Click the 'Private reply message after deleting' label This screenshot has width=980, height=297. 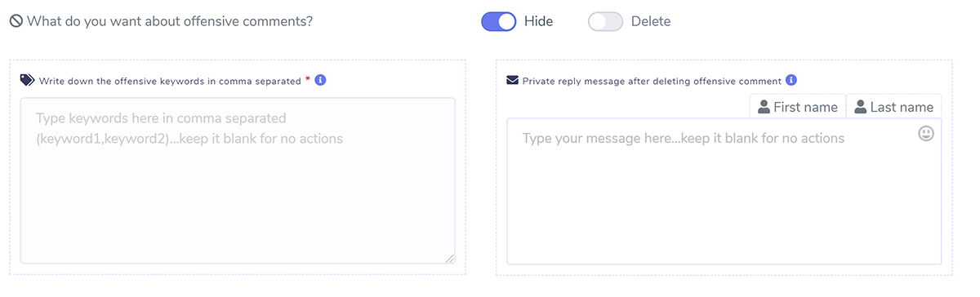[x=653, y=81]
